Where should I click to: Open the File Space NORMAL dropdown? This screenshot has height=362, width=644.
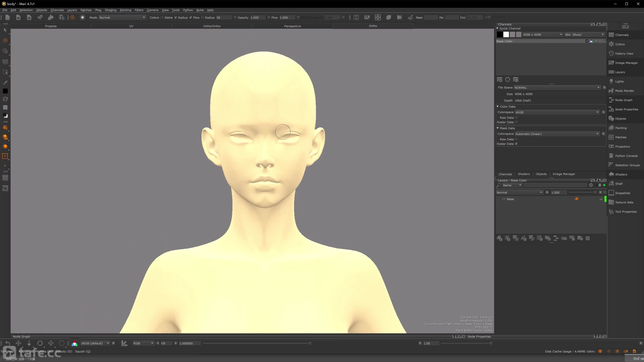click(557, 87)
